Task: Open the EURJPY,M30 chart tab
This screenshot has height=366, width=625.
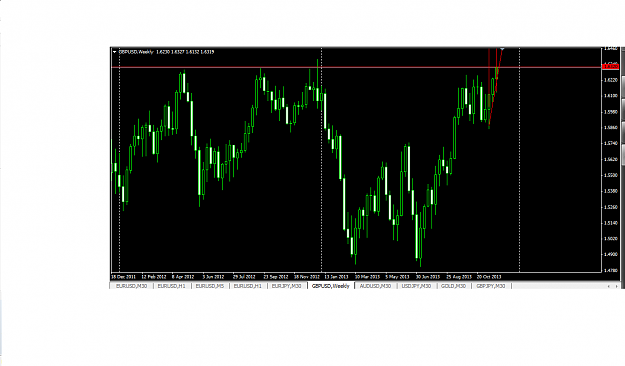Action: pos(287,286)
